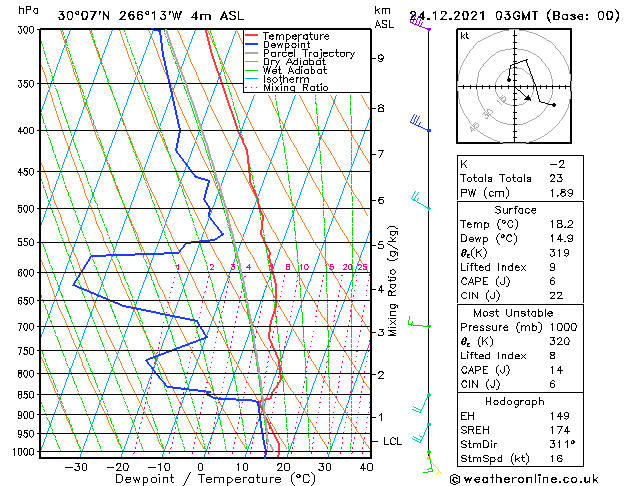Click the Surface section heading
Image resolution: width=629 pixels, height=486 pixels.
point(515,210)
